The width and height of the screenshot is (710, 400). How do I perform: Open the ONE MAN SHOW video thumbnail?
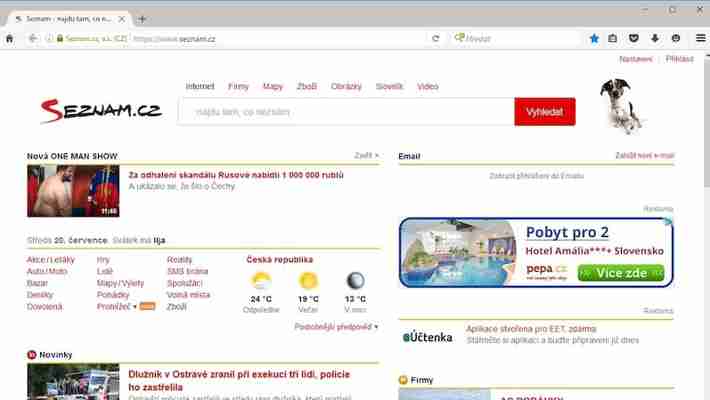pyautogui.click(x=73, y=191)
